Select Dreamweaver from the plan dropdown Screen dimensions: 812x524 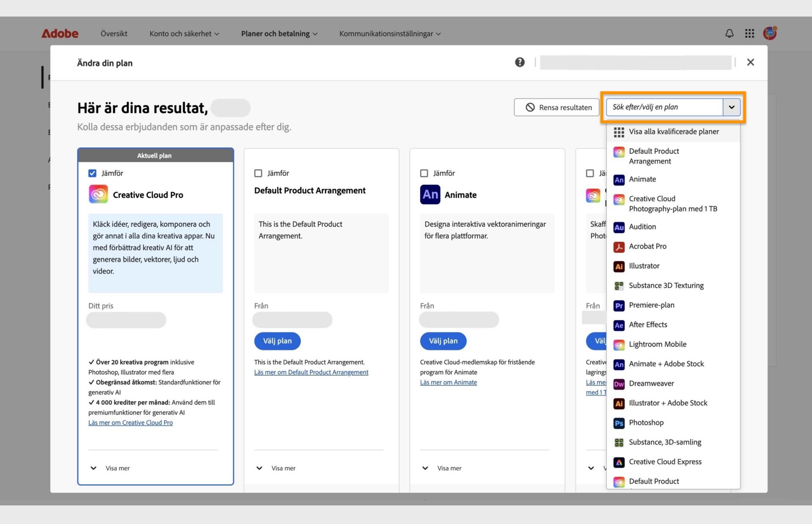(651, 384)
